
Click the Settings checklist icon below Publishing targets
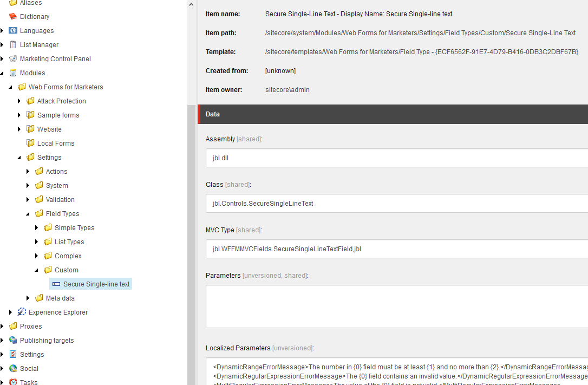pyautogui.click(x=13, y=354)
